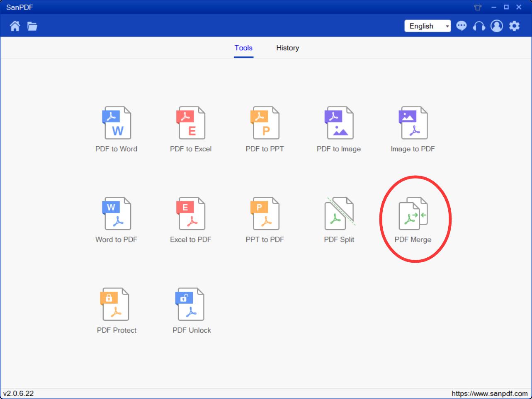Open the user account icon
Screen dimensions: 532x399
click(x=497, y=26)
